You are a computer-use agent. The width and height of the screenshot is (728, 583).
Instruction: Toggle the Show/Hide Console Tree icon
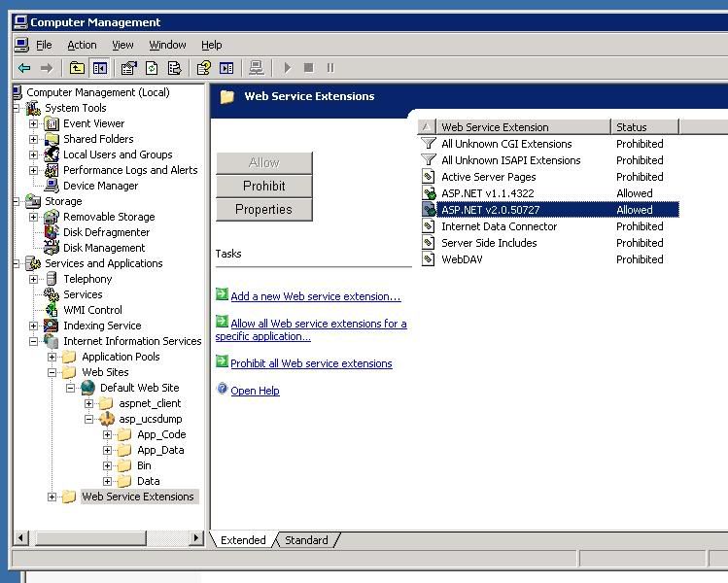coord(100,68)
